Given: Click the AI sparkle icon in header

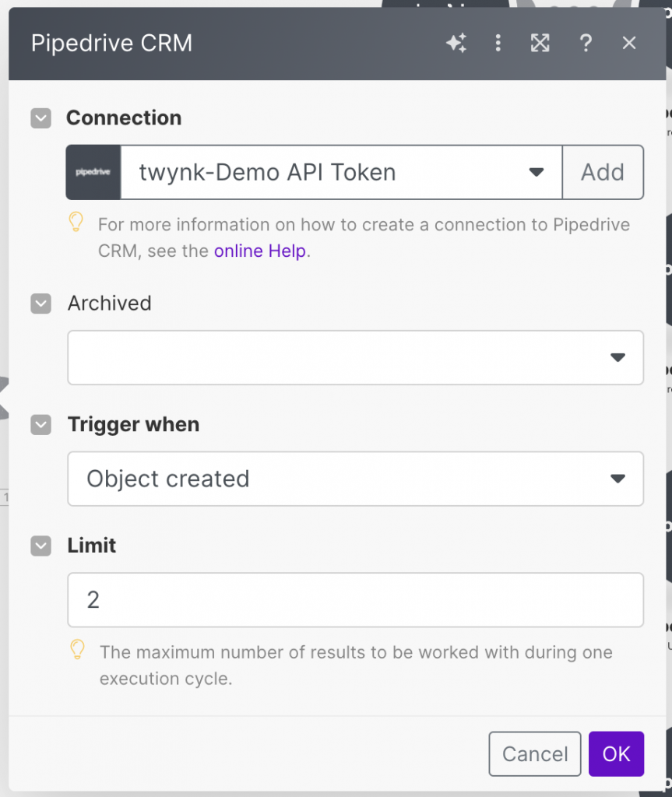Looking at the screenshot, I should click(x=456, y=44).
